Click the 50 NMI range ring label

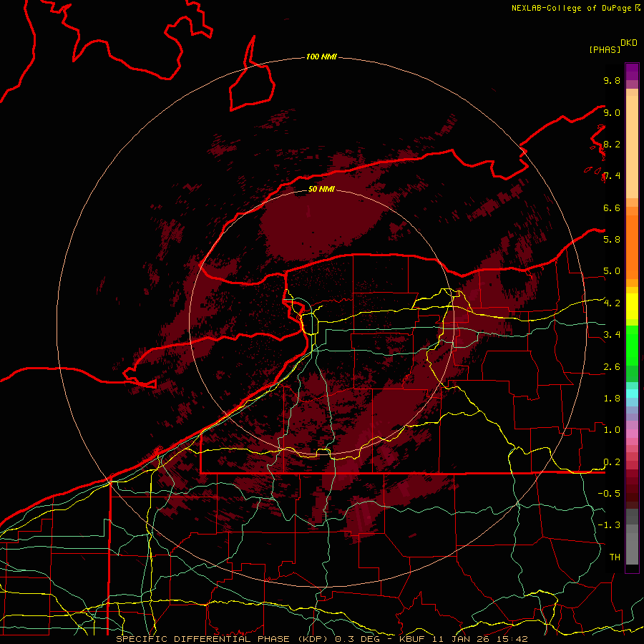[x=321, y=189]
